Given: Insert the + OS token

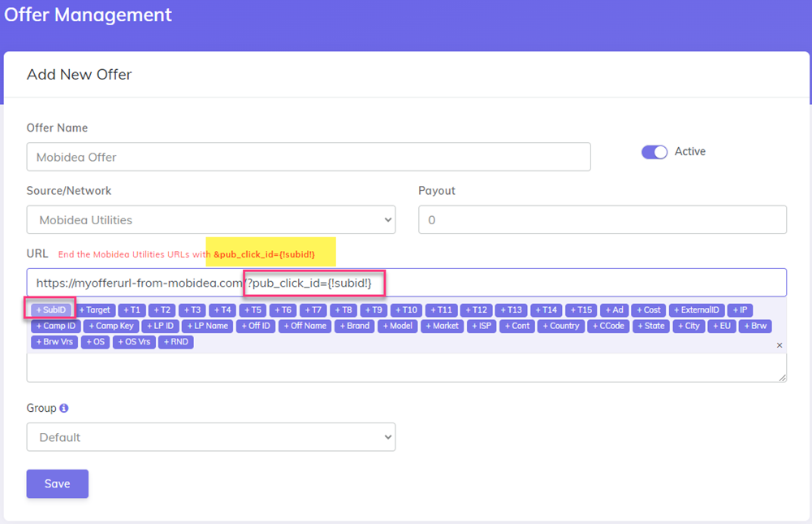Looking at the screenshot, I should point(95,342).
